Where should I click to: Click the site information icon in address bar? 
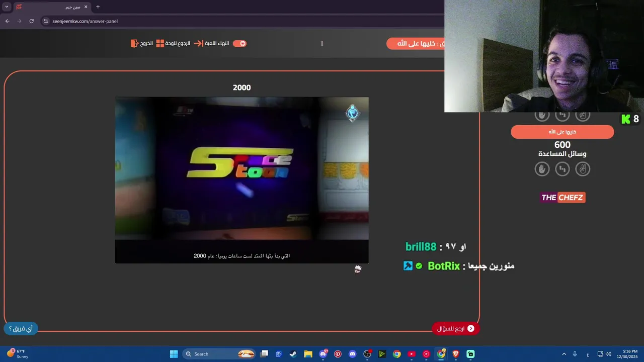click(46, 21)
